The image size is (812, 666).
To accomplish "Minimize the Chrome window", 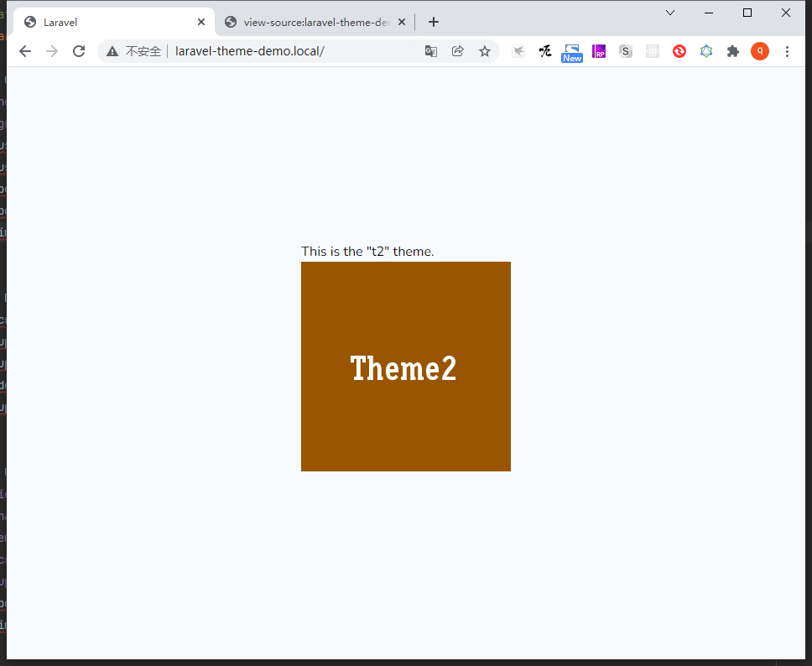I will 709,13.
